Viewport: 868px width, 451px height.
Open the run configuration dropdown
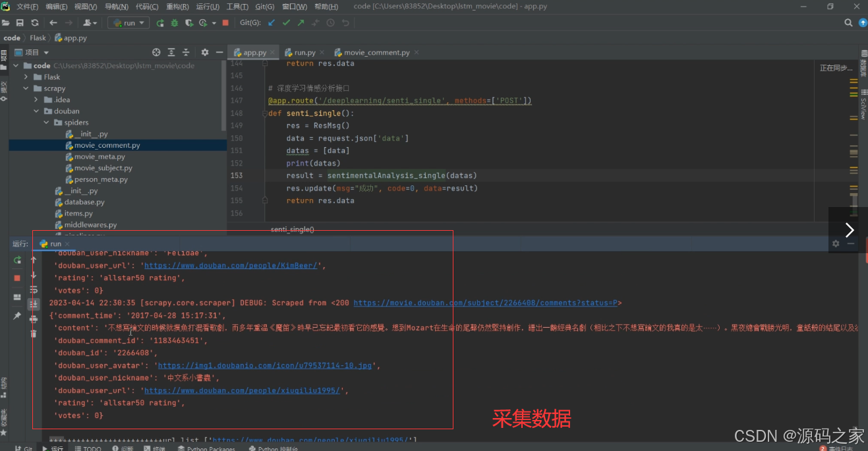129,22
